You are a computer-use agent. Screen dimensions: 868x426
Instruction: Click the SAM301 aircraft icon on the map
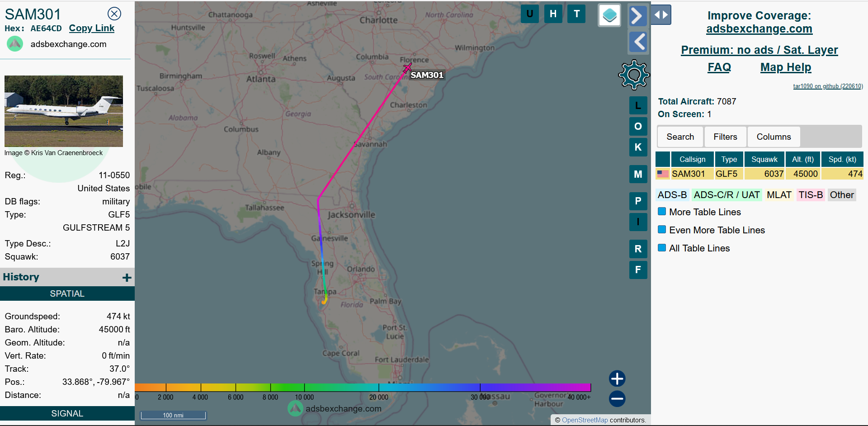407,68
